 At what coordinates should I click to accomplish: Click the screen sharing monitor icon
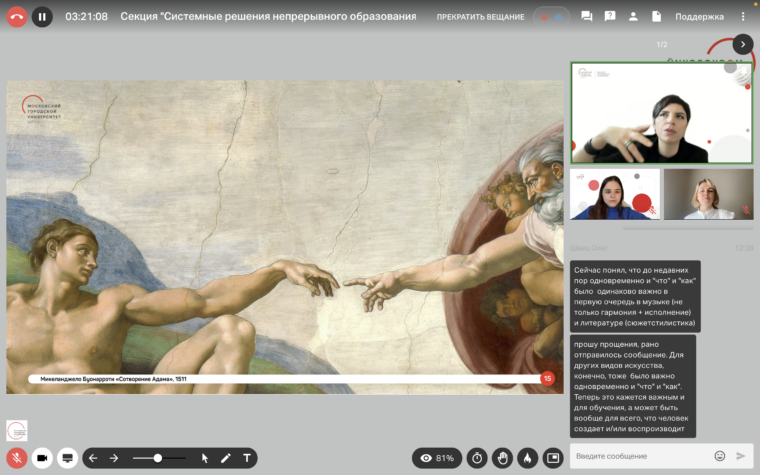[68, 458]
